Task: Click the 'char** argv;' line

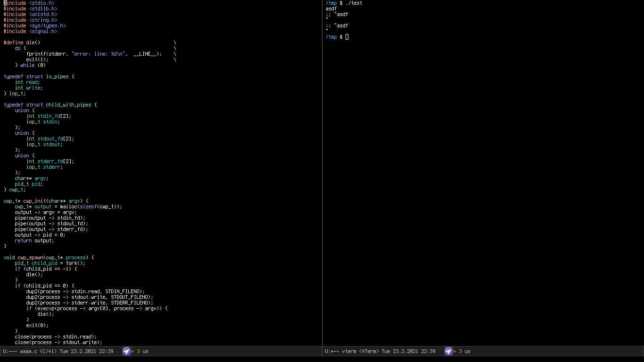Action: click(32, 178)
